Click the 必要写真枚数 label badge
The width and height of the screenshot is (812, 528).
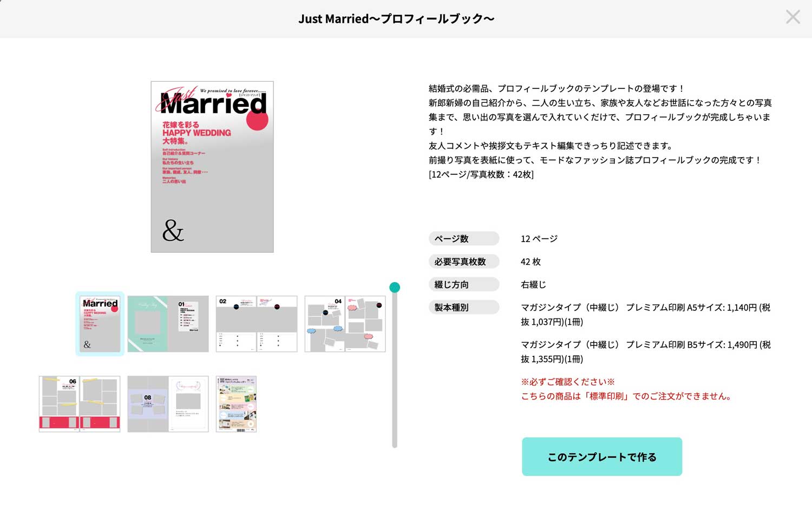463,262
